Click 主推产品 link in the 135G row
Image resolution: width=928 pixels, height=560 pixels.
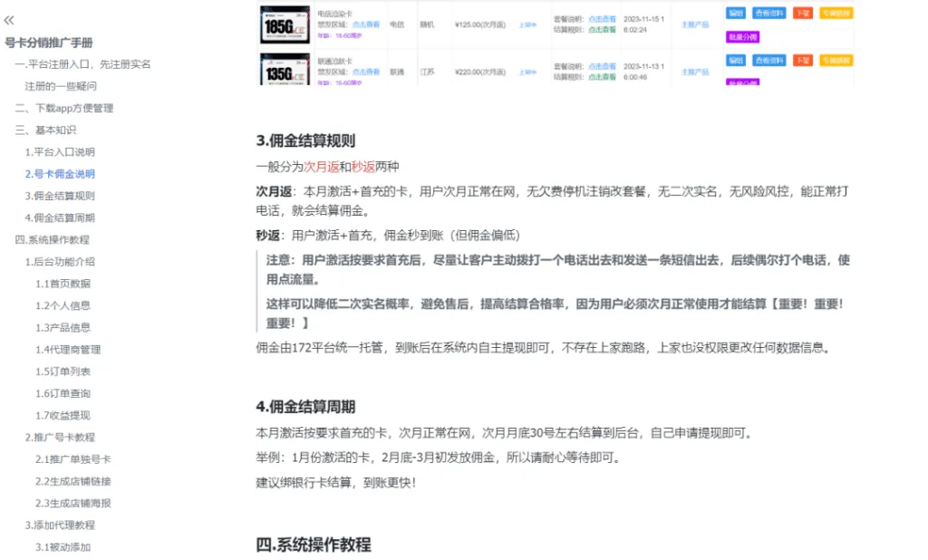coord(695,72)
